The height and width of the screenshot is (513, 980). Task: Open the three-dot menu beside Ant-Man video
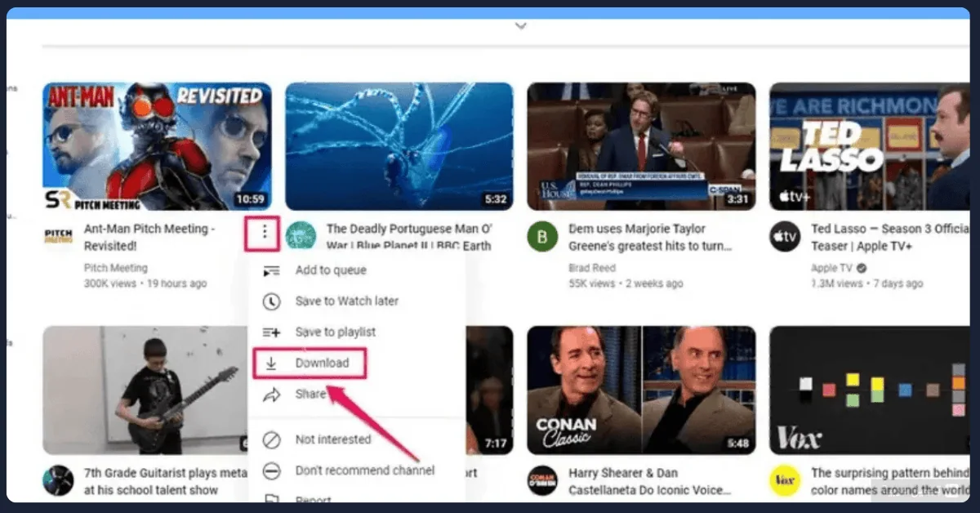264,233
